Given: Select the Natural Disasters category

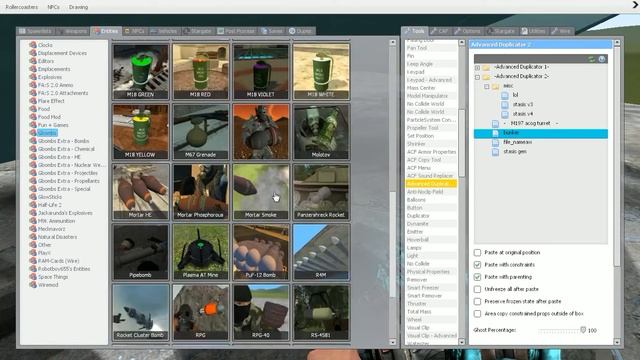Looking at the screenshot, I should (x=58, y=237).
